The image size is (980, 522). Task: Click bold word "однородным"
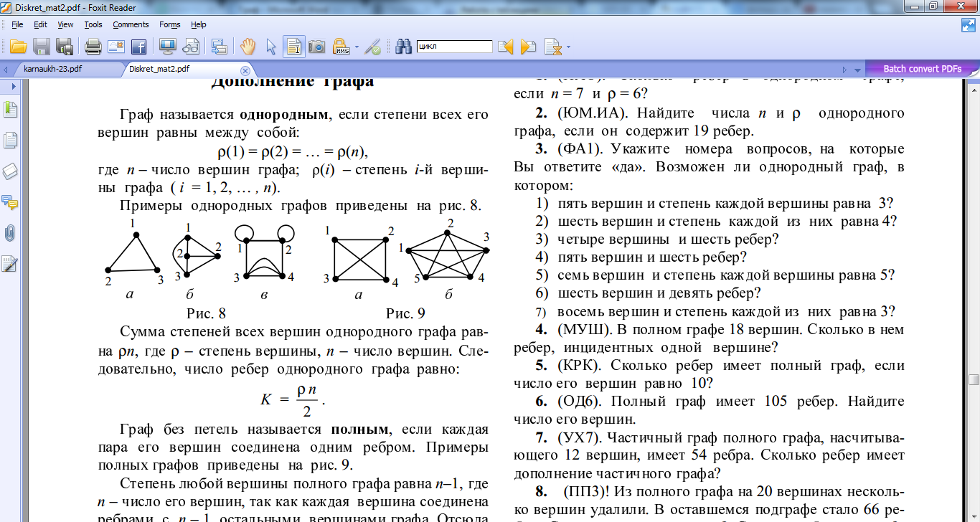tap(284, 115)
